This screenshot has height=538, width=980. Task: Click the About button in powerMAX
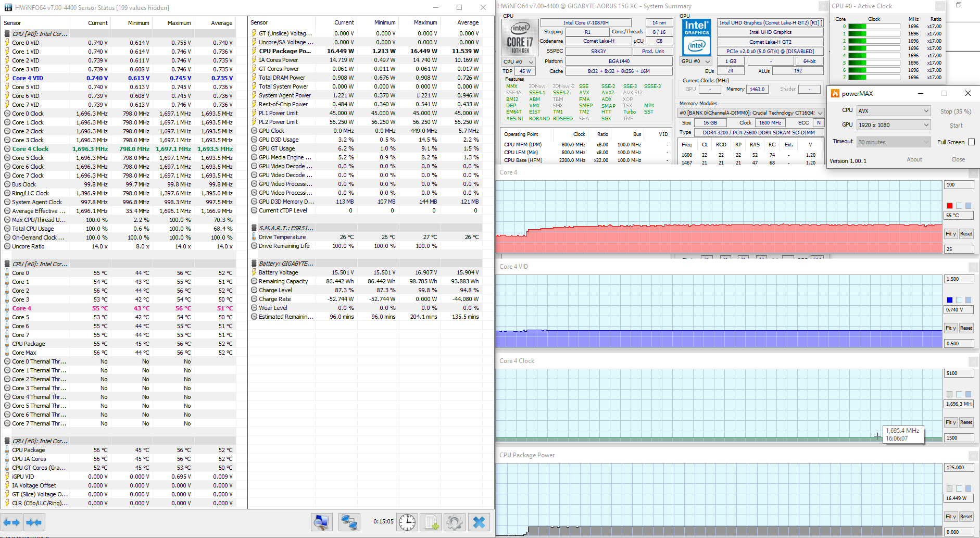(x=914, y=159)
